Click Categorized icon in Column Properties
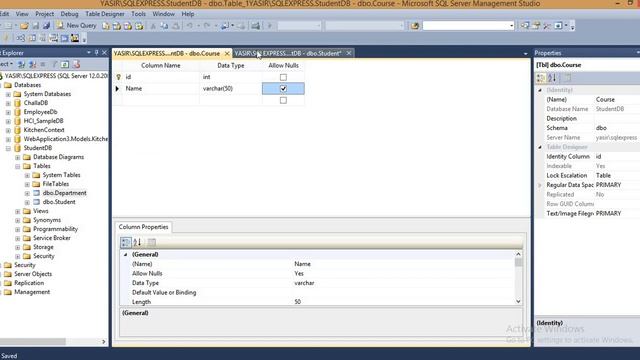640x360 pixels. coord(126,242)
